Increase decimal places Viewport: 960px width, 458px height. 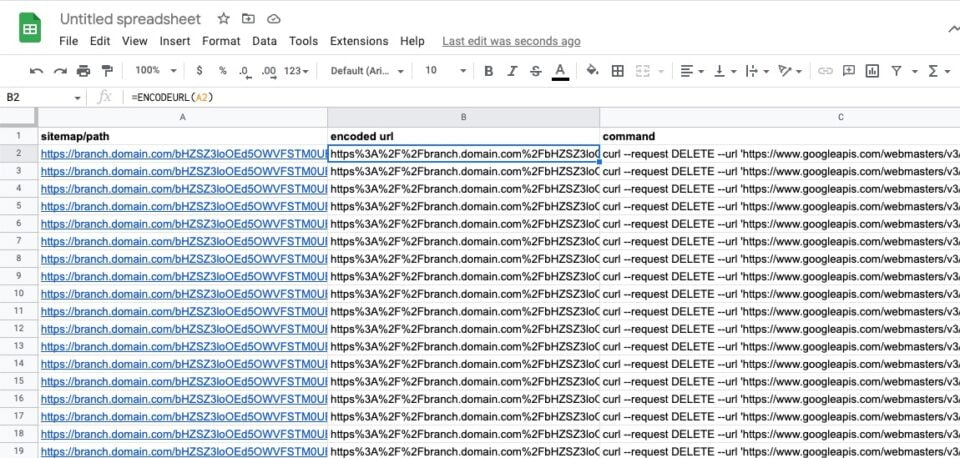269,71
